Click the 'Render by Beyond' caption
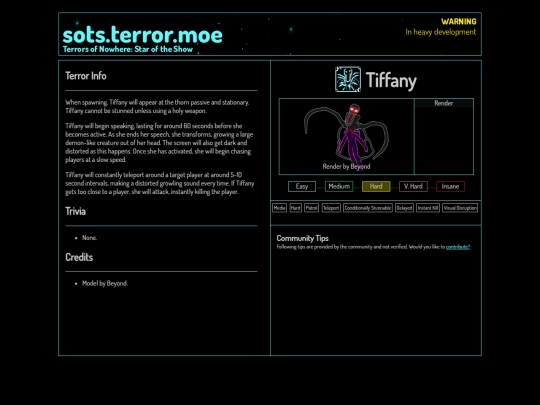 (x=346, y=166)
